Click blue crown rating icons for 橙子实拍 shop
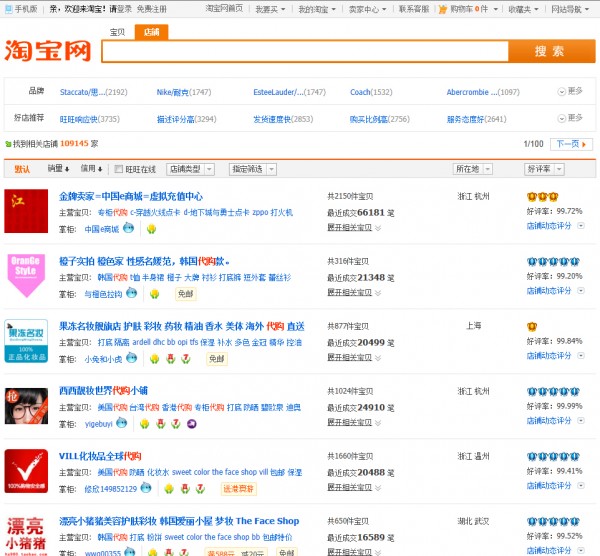Screen dimensions: 600x556 [x=553, y=262]
